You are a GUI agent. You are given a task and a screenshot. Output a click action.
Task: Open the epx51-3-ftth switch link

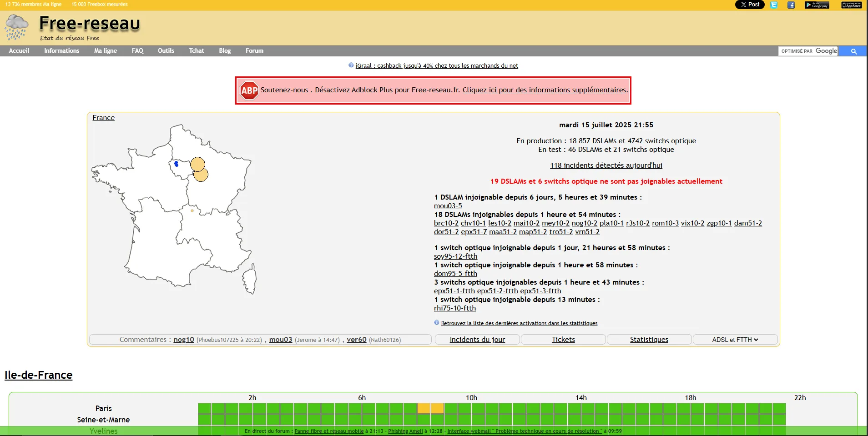(540, 291)
